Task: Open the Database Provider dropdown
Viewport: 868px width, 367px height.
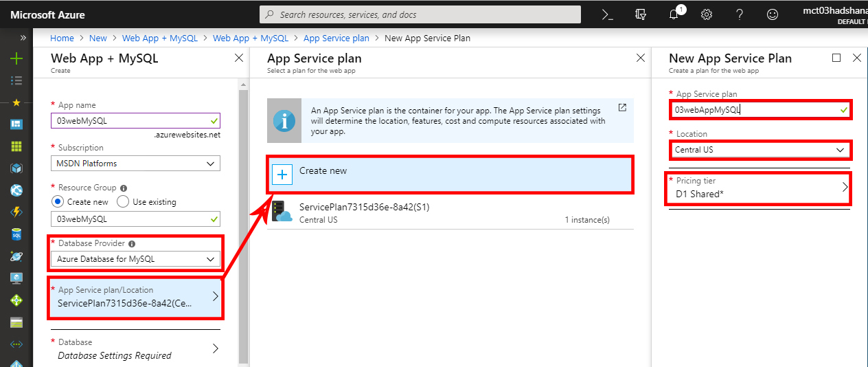Action: 135,259
